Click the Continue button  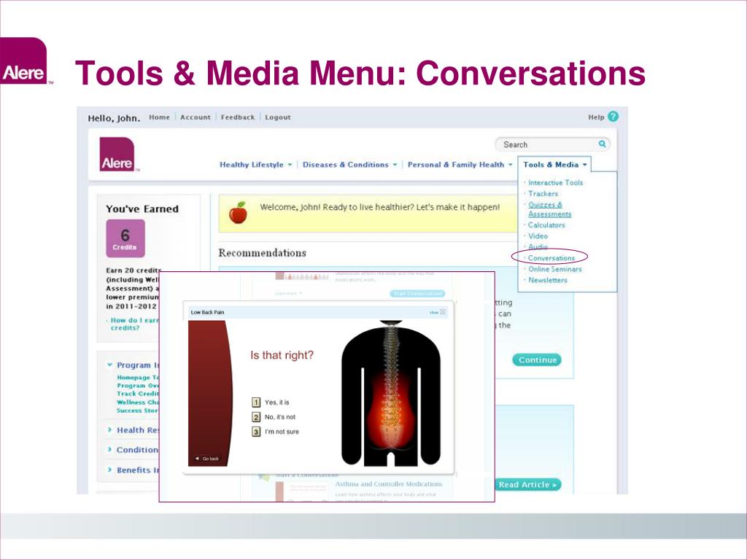pyautogui.click(x=537, y=360)
